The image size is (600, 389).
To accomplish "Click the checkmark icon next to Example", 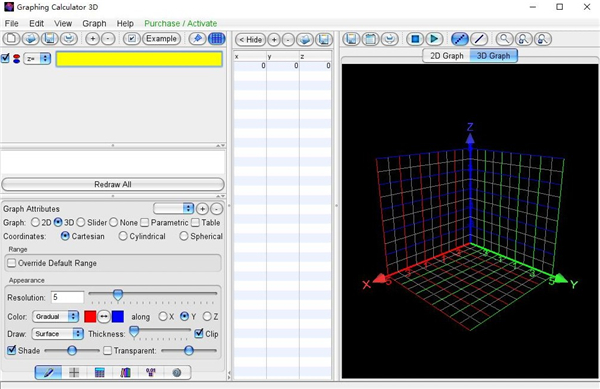I will point(132,39).
